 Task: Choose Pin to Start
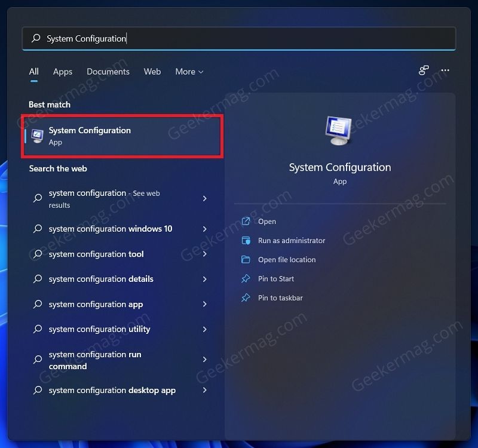[276, 278]
